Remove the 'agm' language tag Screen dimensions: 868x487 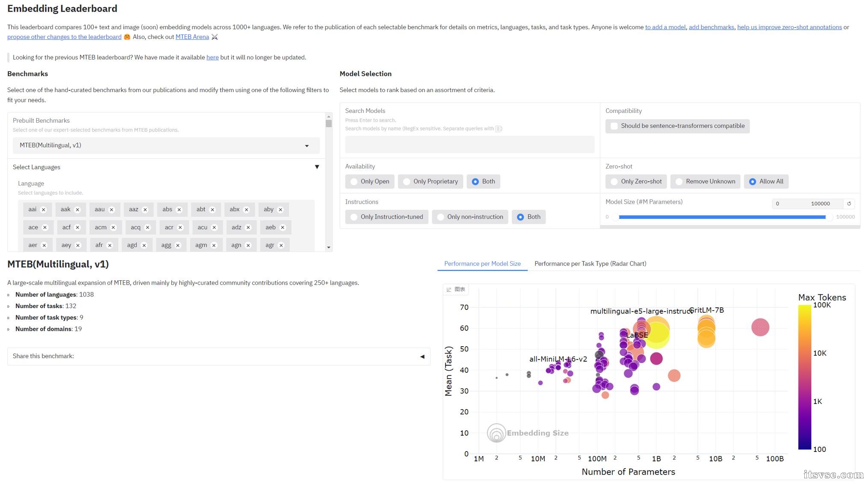tap(214, 246)
